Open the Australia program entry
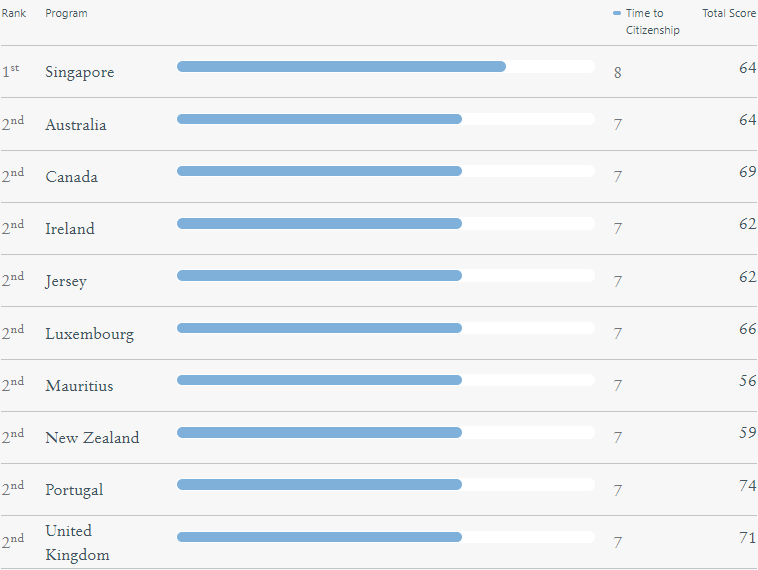The width and height of the screenshot is (758, 570). pos(76,125)
